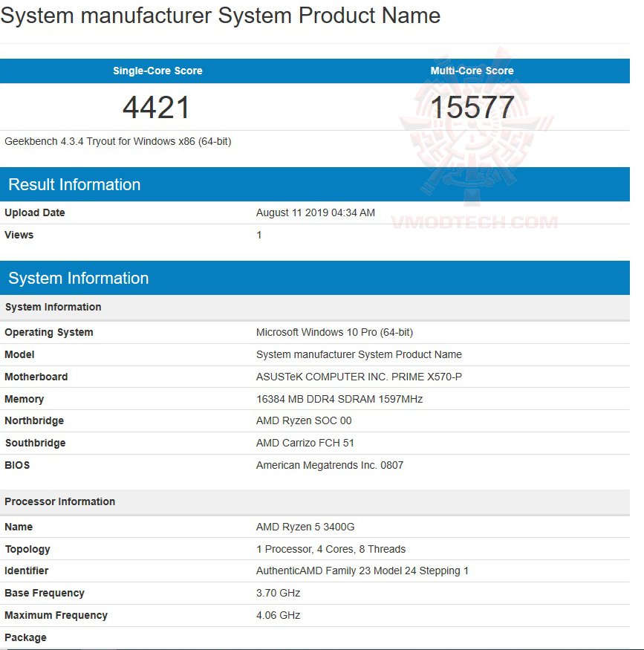Viewport: 644px width, 650px height.
Task: Select the 3.70 GHz base frequency value
Action: 278,594
